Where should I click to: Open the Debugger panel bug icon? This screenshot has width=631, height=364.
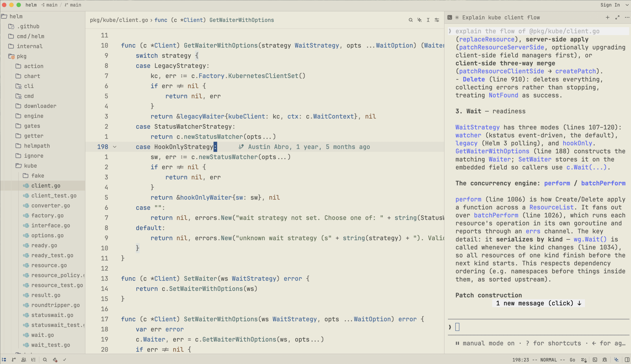[x=605, y=359]
